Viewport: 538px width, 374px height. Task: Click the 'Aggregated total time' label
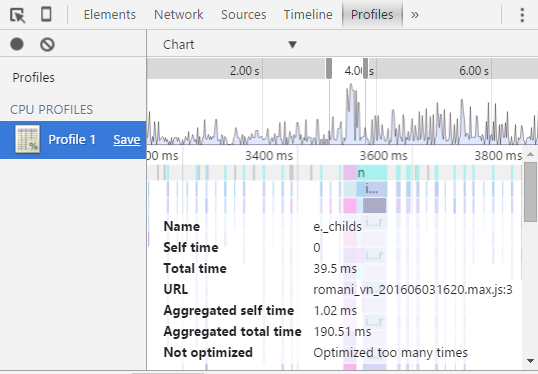click(232, 332)
